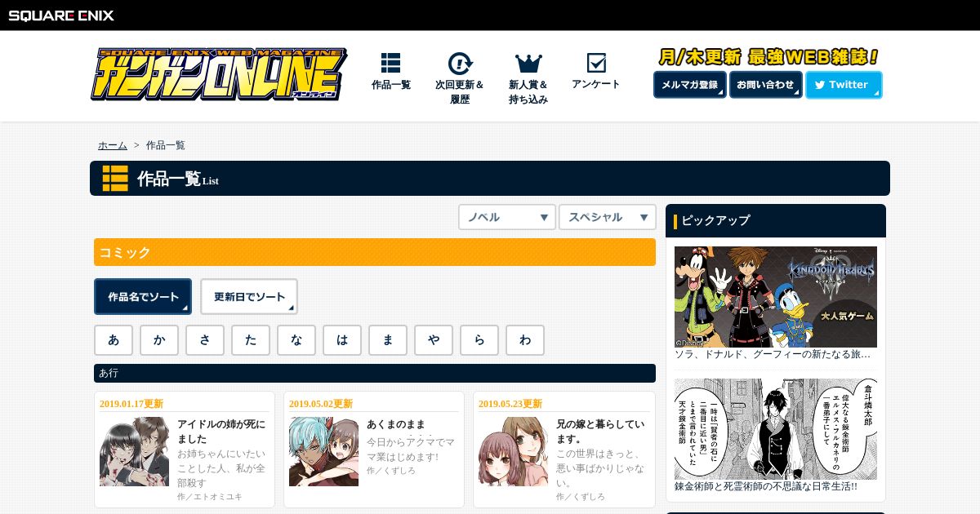Open the Gangan ONLINE magazine logo
Screen dimensions: 980x514
click(x=219, y=74)
